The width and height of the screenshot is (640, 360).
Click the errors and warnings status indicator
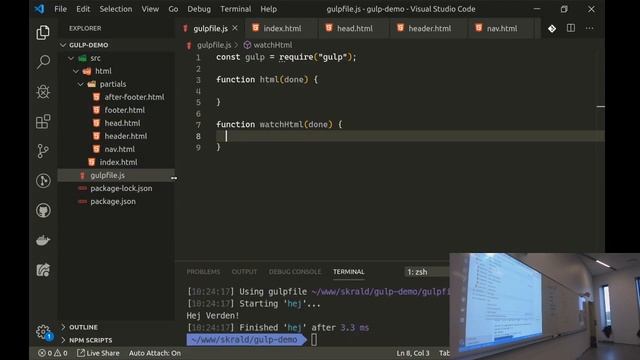coord(53,353)
